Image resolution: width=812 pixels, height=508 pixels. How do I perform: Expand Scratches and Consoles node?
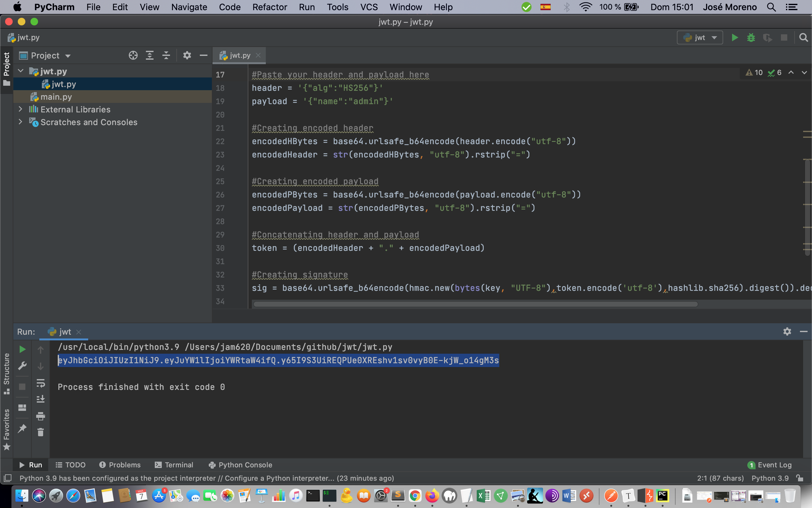coord(21,122)
